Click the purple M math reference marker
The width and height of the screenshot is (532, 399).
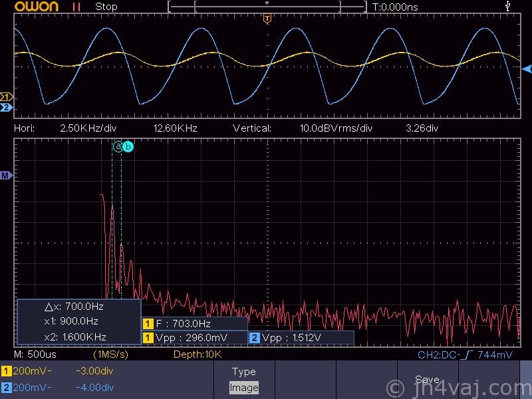(6, 176)
